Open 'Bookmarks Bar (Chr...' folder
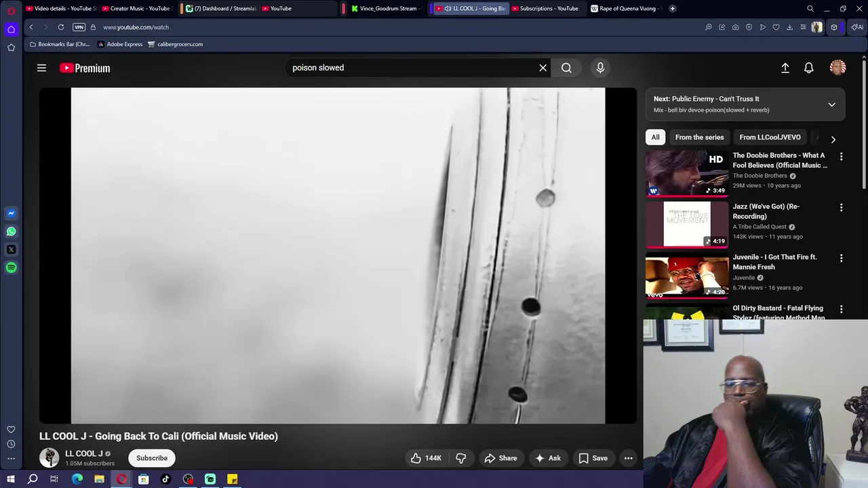Screen dimensions: 868x488 coord(60,44)
